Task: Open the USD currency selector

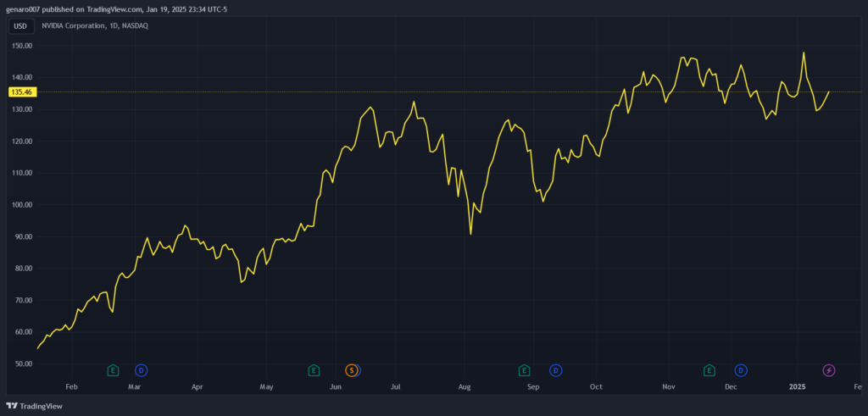Action: point(20,25)
